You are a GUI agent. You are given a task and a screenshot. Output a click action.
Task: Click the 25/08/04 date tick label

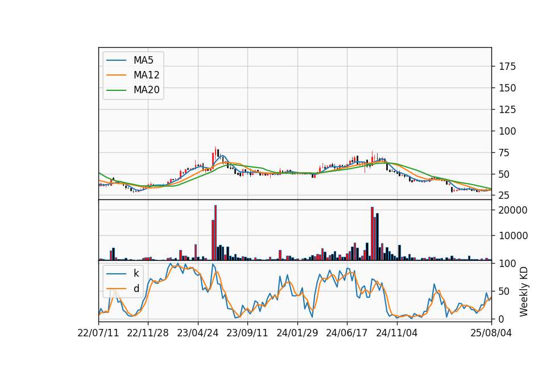(491, 333)
